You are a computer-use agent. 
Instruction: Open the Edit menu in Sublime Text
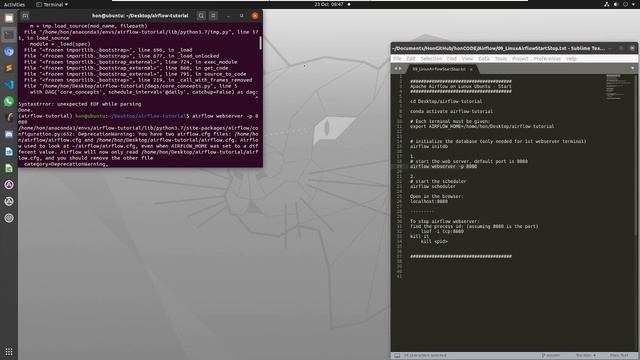pyautogui.click(x=411, y=59)
